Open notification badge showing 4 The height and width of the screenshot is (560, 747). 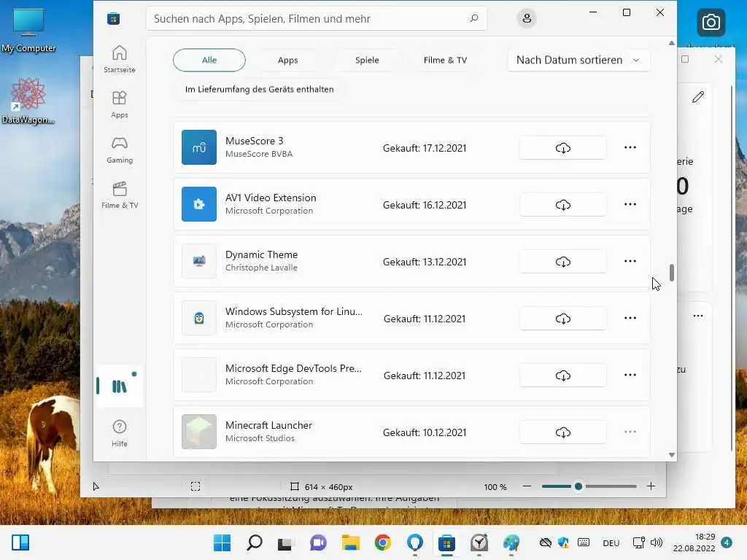[727, 542]
